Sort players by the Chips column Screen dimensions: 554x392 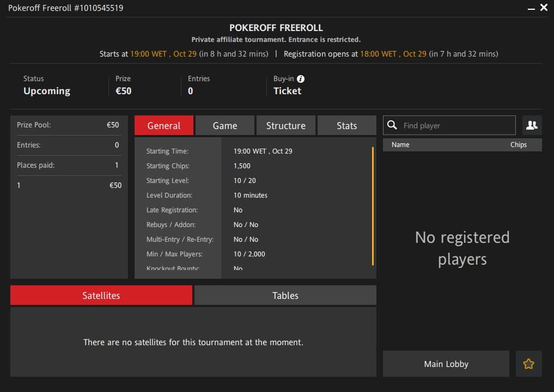[518, 145]
